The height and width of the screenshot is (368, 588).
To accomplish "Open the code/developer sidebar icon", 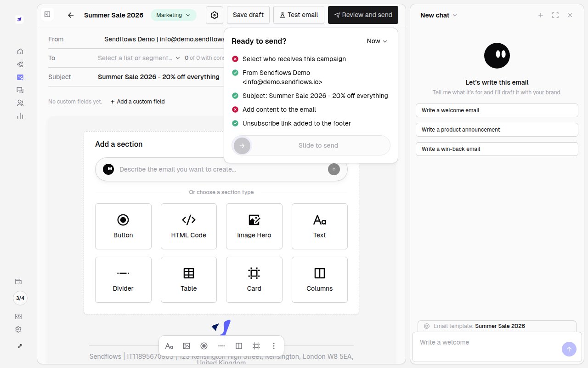I will [x=18, y=316].
